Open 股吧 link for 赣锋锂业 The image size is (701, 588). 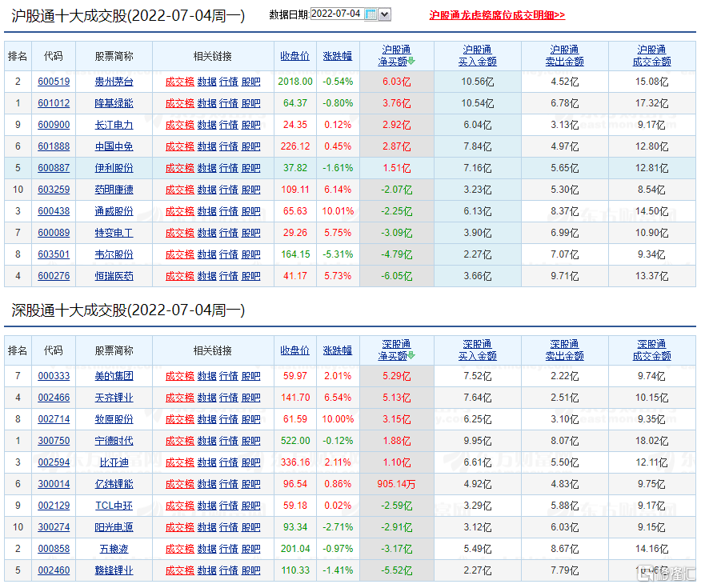[x=250, y=570]
